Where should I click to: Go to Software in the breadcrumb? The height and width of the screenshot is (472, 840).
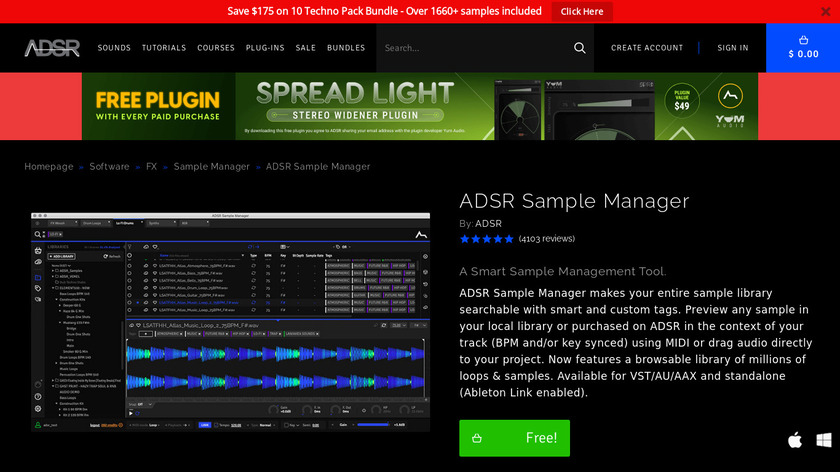[109, 167]
